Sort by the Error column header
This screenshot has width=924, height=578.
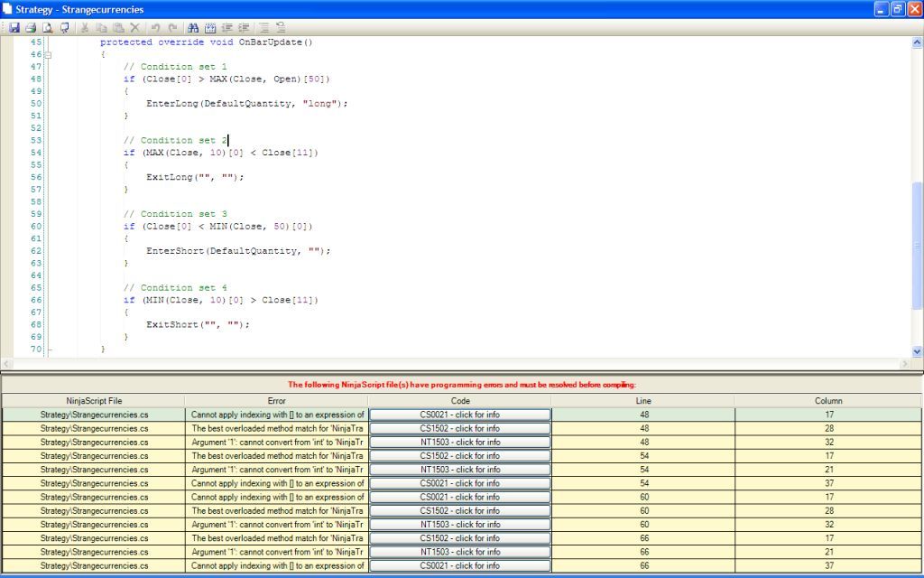tap(276, 400)
